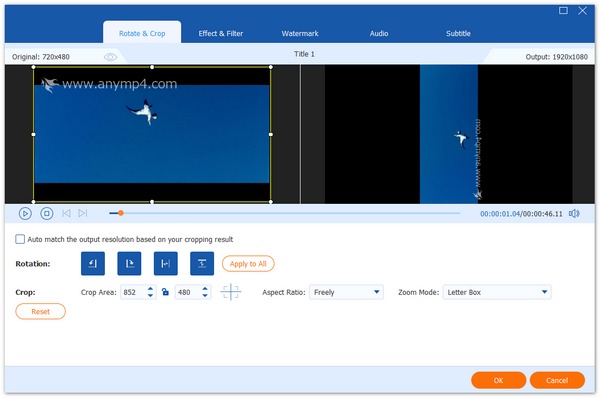This screenshot has width=600, height=398.
Task: Flip video horizontally
Action: 165,263
